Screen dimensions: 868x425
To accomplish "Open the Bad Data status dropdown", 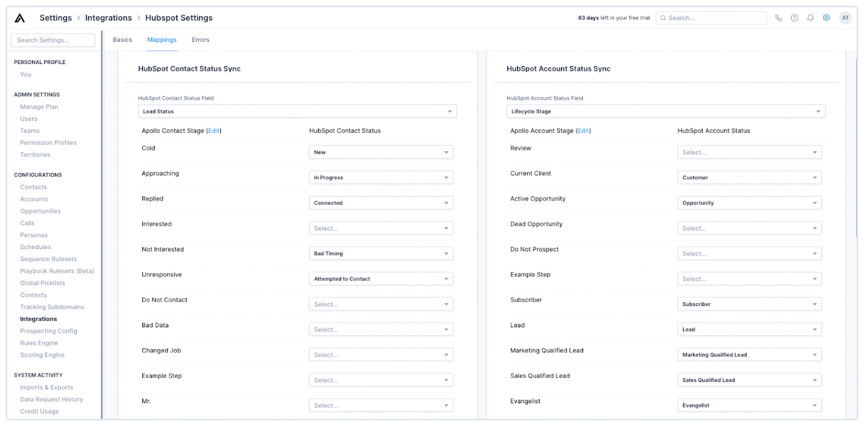I will 381,329.
